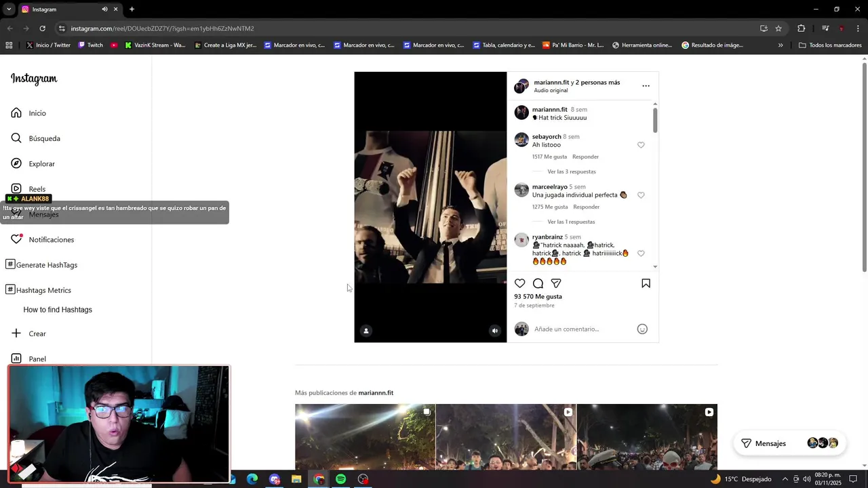Open the Instagram logo home link
The height and width of the screenshot is (488, 868).
pyautogui.click(x=34, y=79)
